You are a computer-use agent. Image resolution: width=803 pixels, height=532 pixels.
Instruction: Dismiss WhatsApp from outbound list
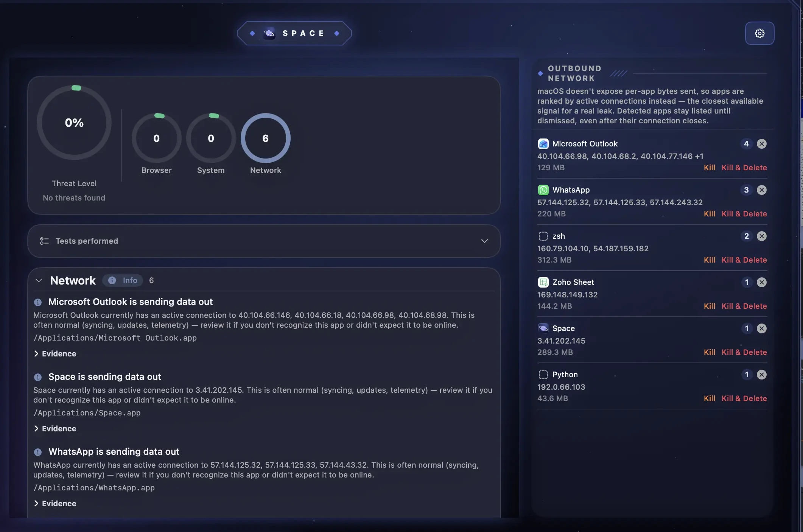click(761, 190)
